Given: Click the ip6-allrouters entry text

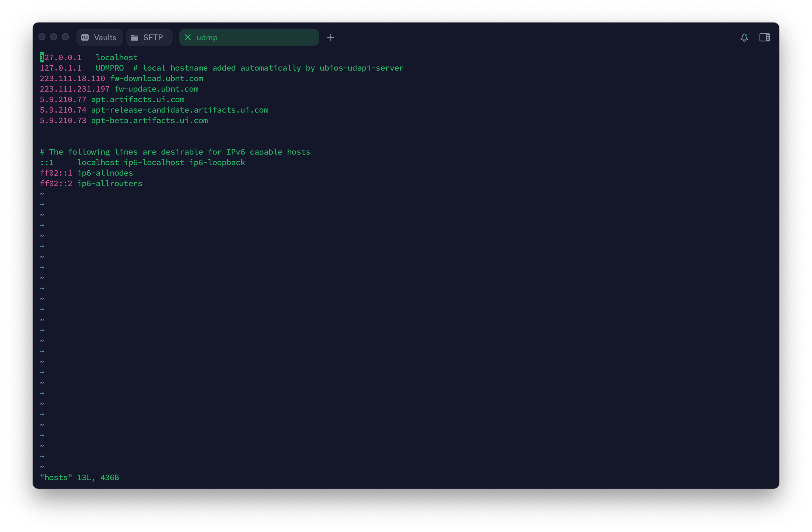Looking at the screenshot, I should (109, 183).
